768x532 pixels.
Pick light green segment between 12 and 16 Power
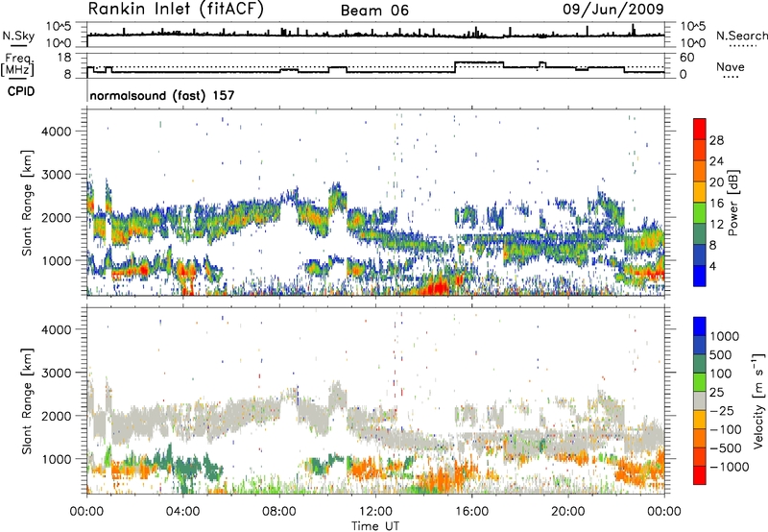[700, 213]
